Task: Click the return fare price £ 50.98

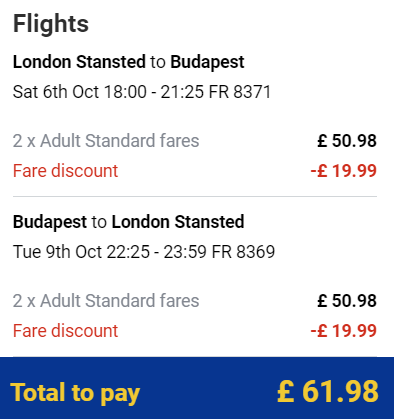Action: pos(347,301)
